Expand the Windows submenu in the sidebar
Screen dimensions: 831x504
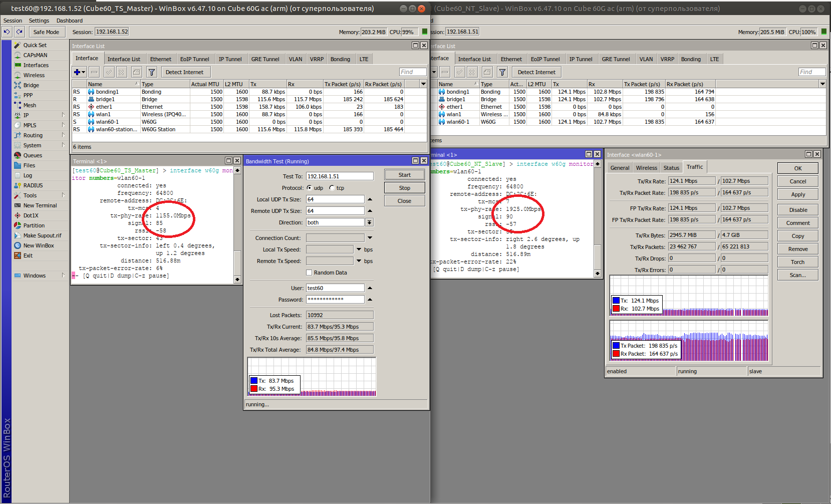pos(63,276)
